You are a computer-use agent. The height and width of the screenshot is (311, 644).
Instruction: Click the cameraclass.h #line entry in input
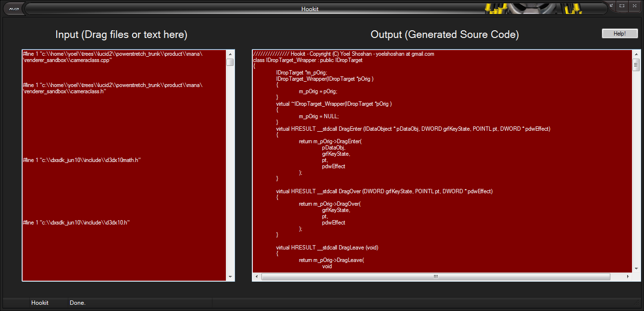tap(112, 88)
